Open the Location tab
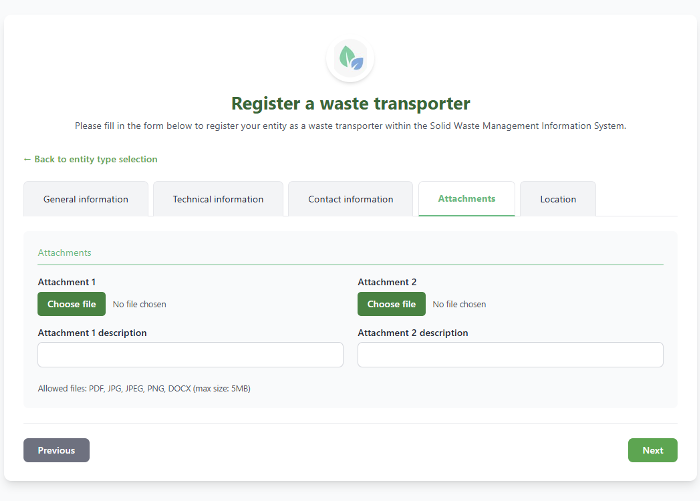This screenshot has height=502, width=700. click(558, 199)
